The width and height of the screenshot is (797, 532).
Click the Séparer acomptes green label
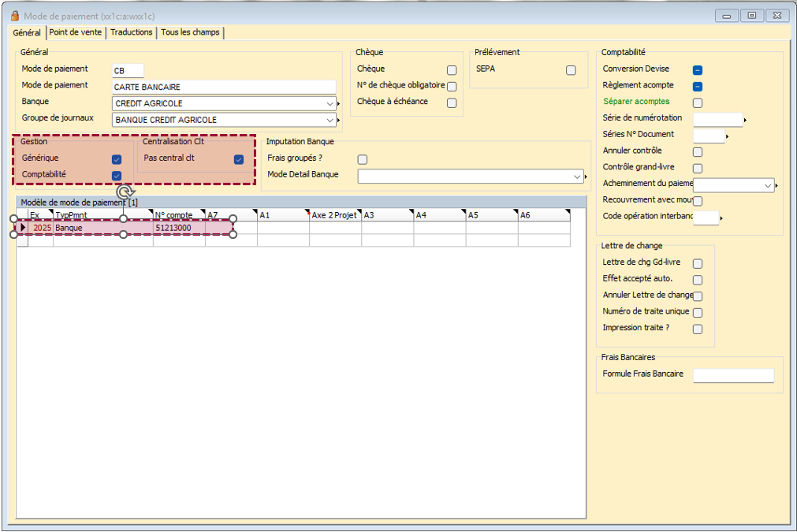(x=636, y=102)
